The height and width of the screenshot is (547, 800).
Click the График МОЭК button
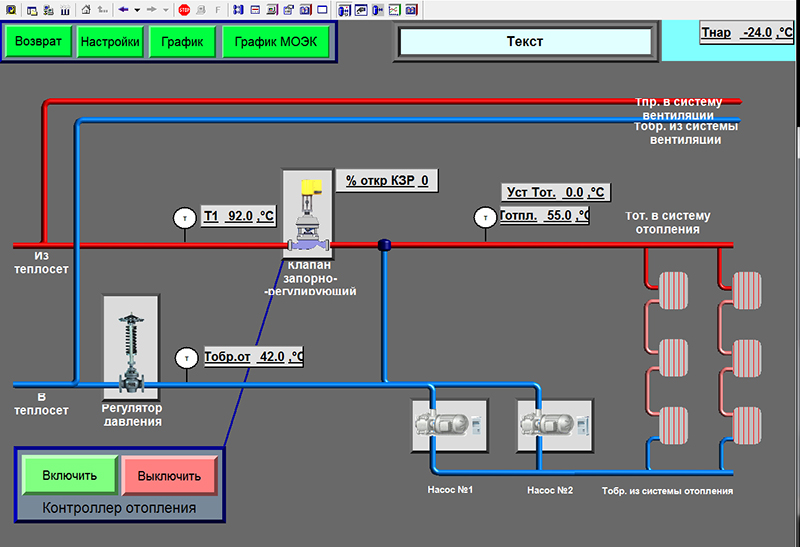click(277, 42)
